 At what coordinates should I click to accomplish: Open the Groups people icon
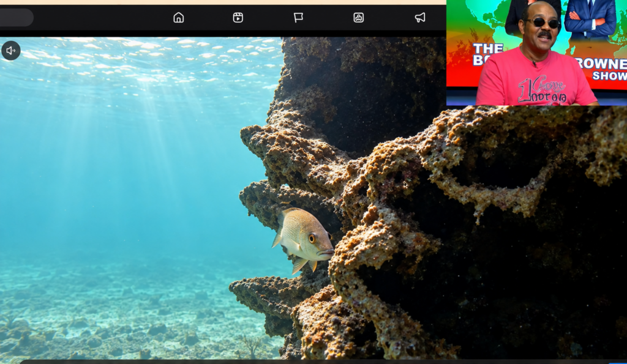359,18
